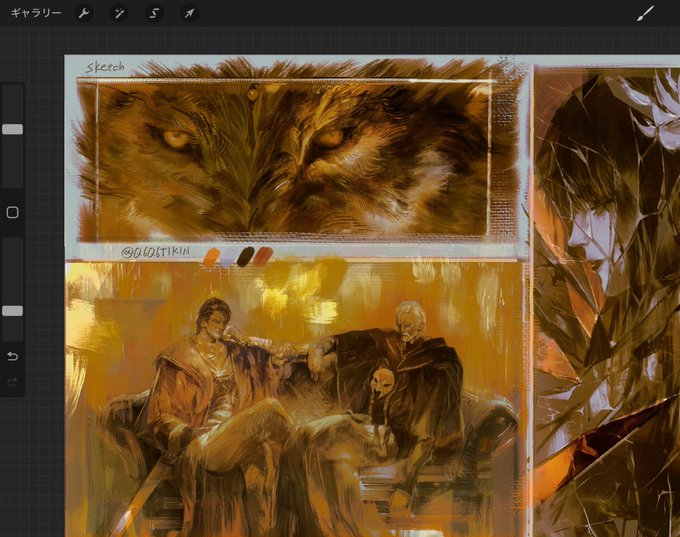Pick the lavender paint swatch on canvas
This screenshot has height=537, width=680.
(228, 258)
